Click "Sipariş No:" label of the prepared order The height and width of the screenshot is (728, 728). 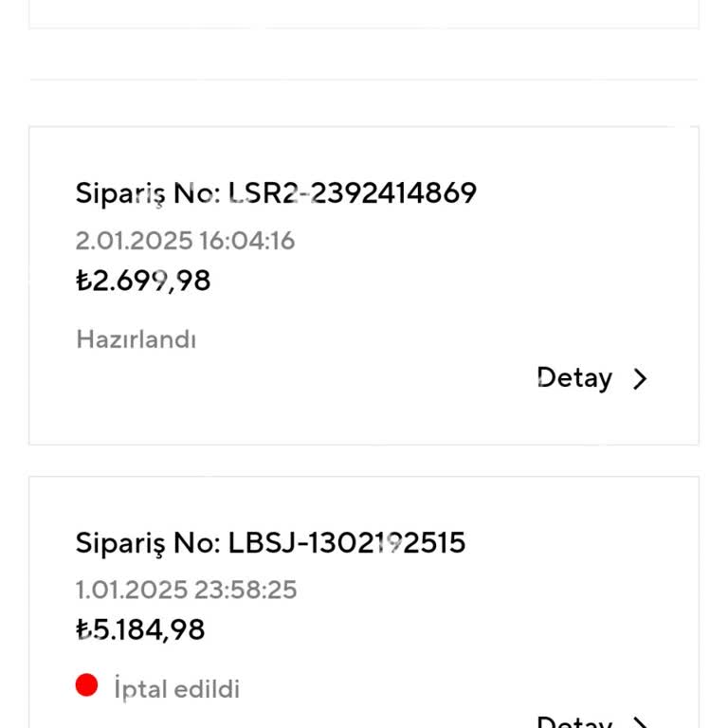[x=148, y=193]
